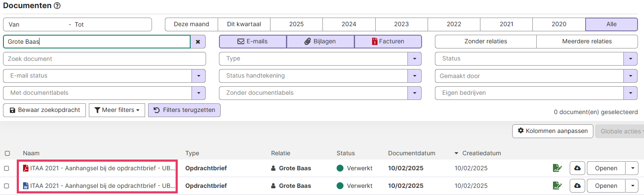Select all documents with header checkbox
Image resolution: width=644 pixels, height=196 pixels.
pos(7,153)
